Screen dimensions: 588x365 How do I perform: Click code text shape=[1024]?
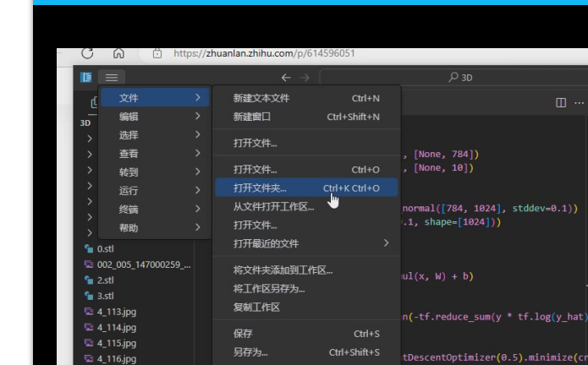[458, 222]
